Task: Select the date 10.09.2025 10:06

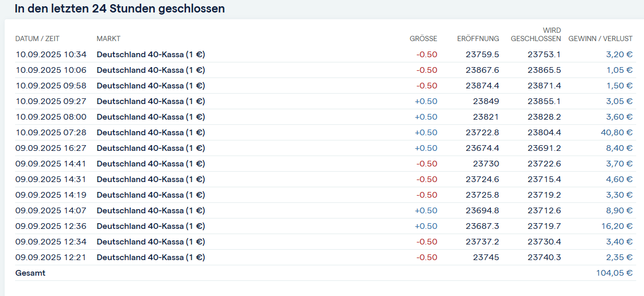Action: coord(51,70)
